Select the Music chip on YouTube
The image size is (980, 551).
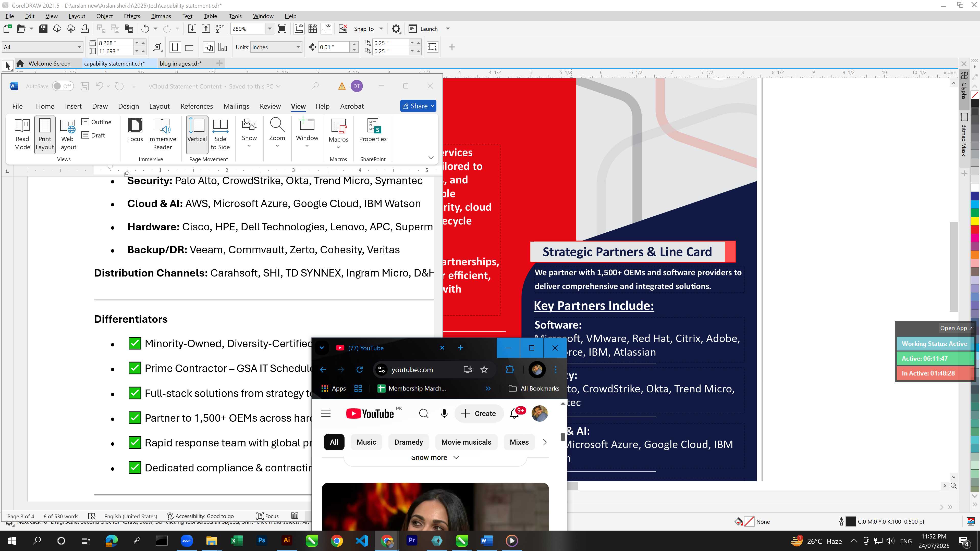(x=366, y=442)
